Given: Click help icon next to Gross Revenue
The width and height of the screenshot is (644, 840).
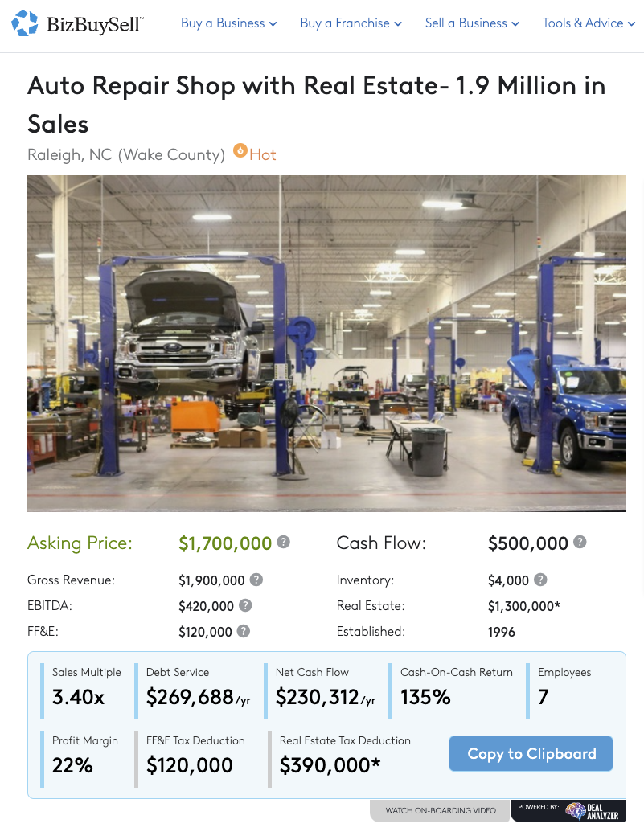Looking at the screenshot, I should 256,580.
